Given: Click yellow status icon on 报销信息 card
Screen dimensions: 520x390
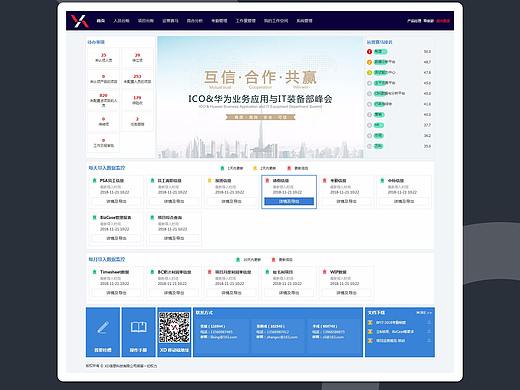Looking at the screenshot, I should click(210, 180).
